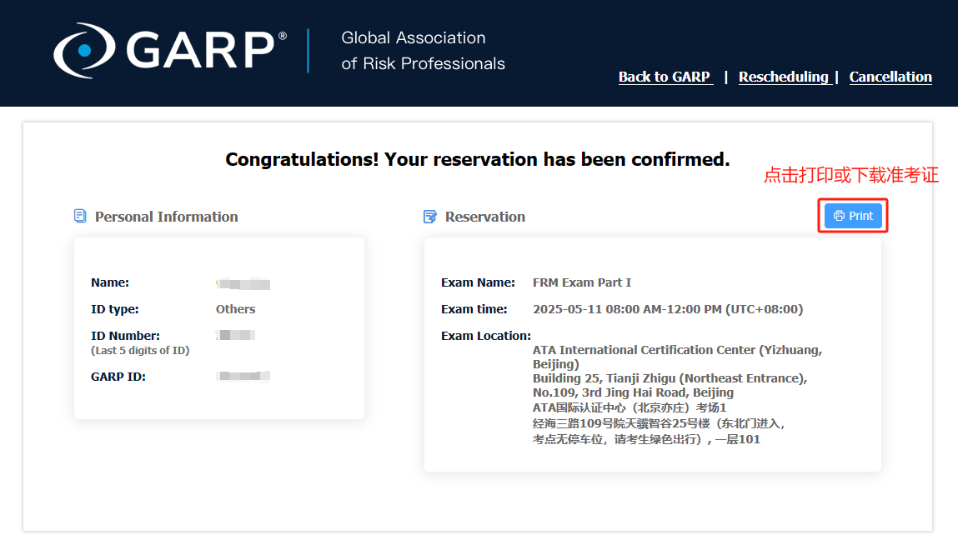Click the 'Personal Information' section heading
Screen dimensions: 958x560
tap(166, 217)
